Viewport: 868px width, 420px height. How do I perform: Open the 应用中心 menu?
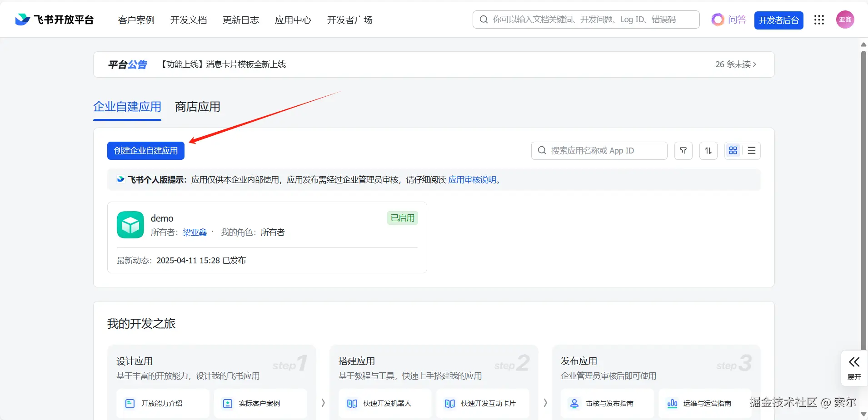(293, 20)
